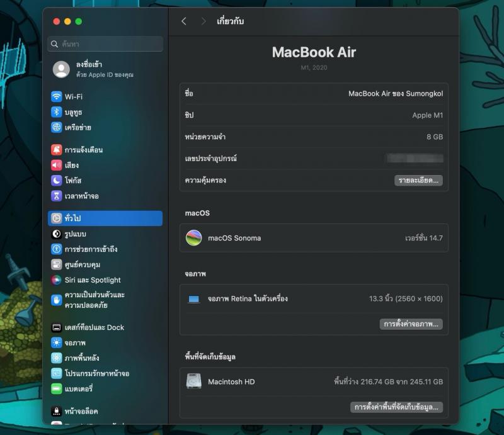Open Siri และ Spotlight icon
This screenshot has height=435, width=504.
(57, 280)
